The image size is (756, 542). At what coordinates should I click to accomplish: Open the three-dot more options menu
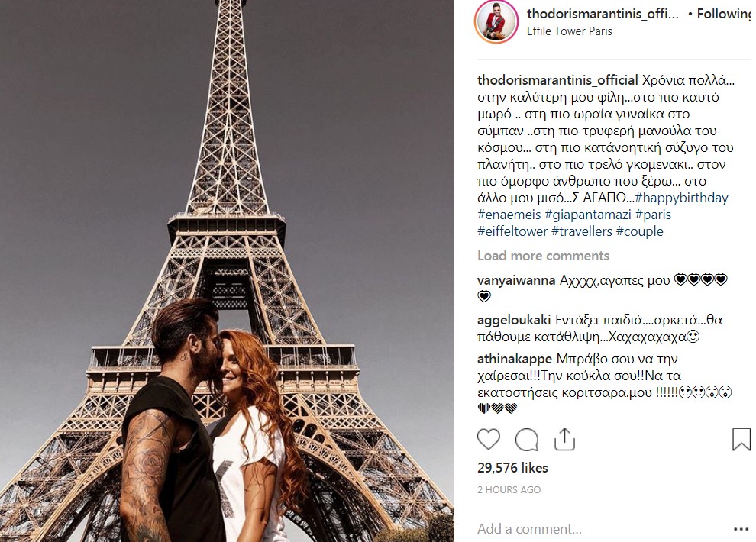point(741,529)
